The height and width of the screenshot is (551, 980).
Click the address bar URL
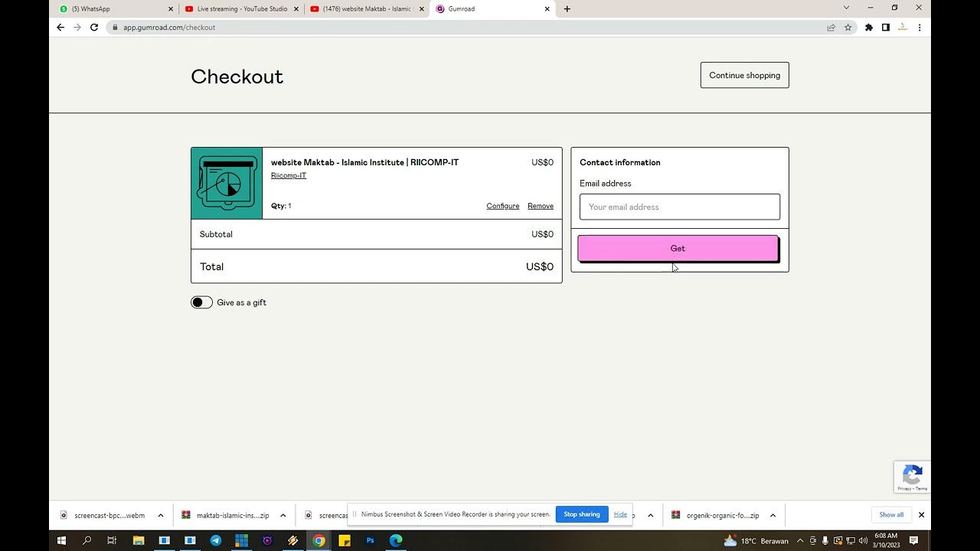tap(169, 28)
